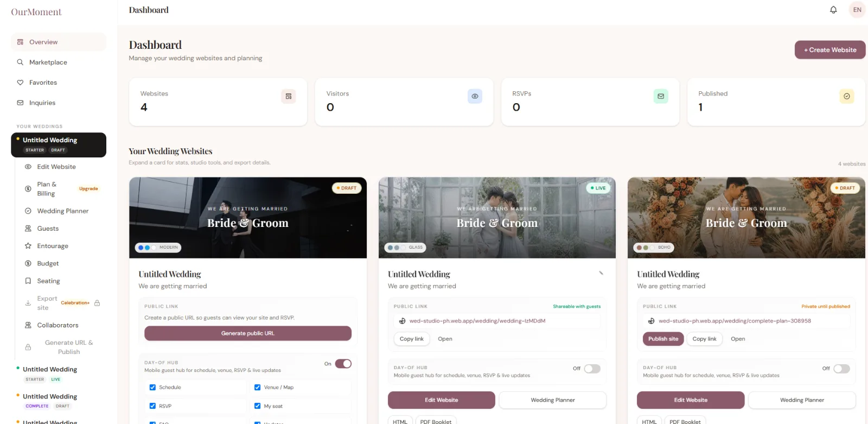Open the Boho draft wedding cover image

pos(746,218)
